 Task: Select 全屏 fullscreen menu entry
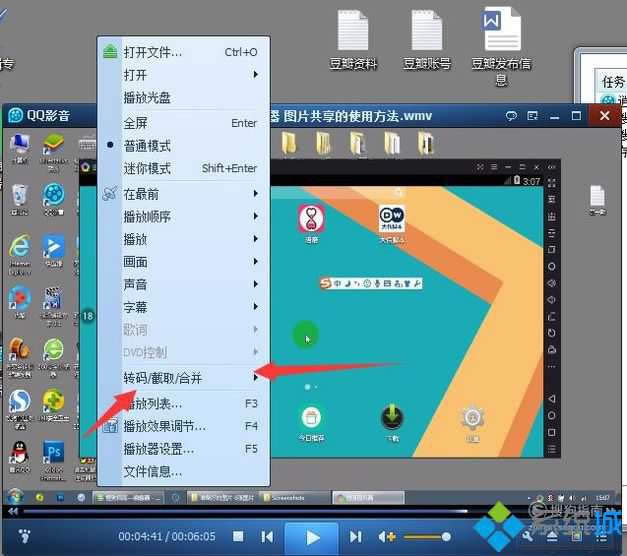coord(184,123)
